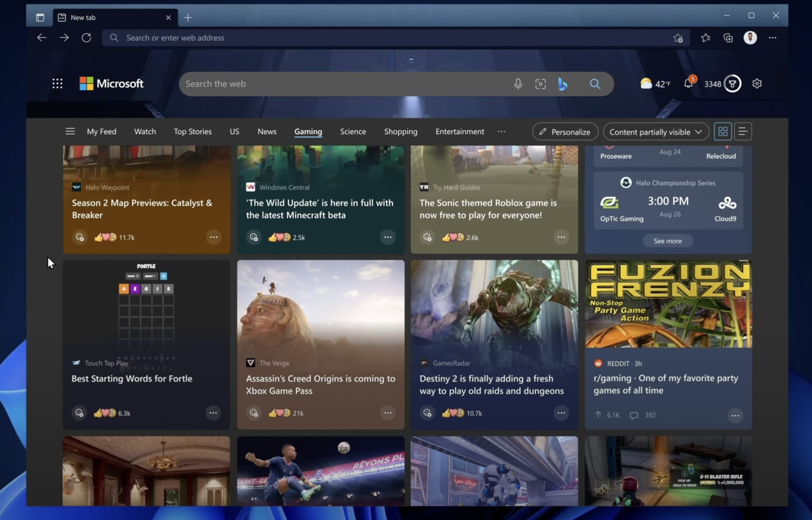Open more options on Halo Waypoint card

[x=214, y=237]
